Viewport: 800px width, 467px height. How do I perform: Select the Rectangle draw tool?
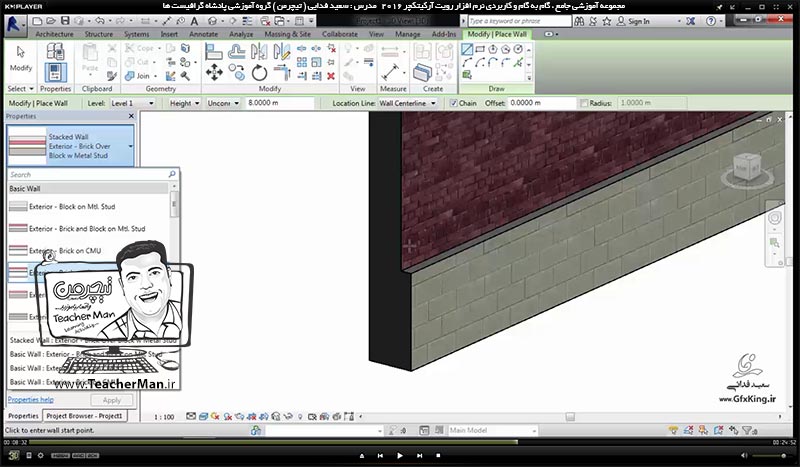(x=480, y=49)
